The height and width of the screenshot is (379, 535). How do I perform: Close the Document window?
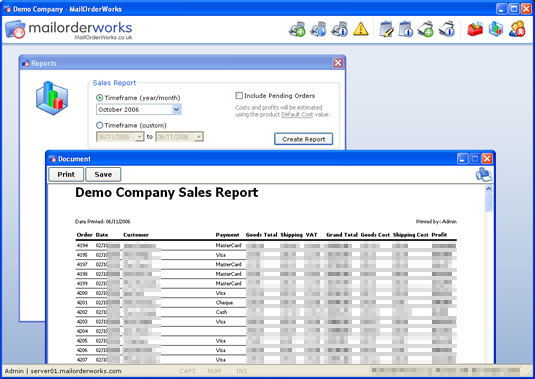(487, 159)
